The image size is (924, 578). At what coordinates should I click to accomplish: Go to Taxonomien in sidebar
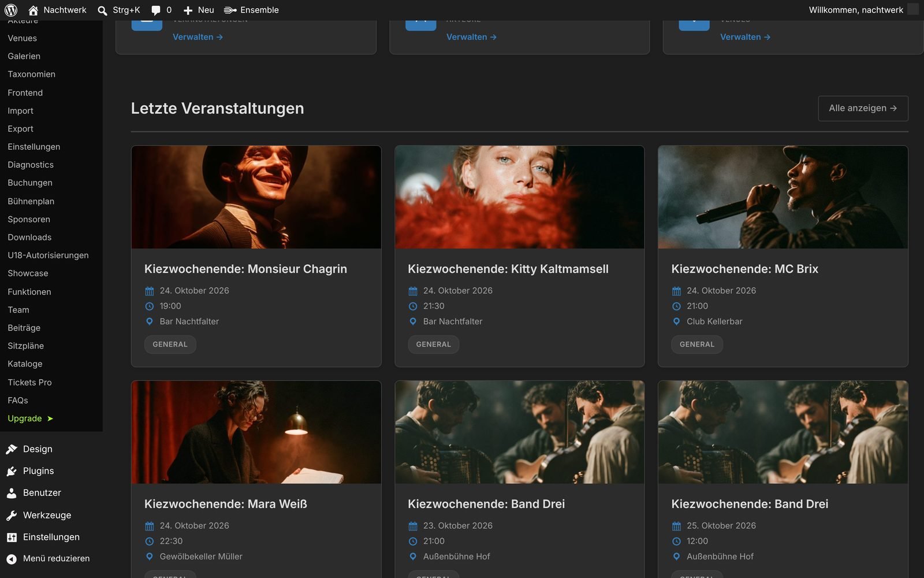pyautogui.click(x=32, y=74)
